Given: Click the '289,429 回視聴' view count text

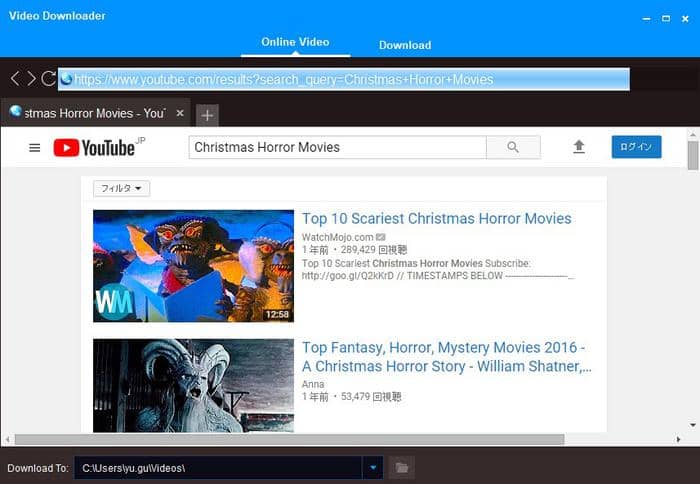Looking at the screenshot, I should (x=374, y=250).
